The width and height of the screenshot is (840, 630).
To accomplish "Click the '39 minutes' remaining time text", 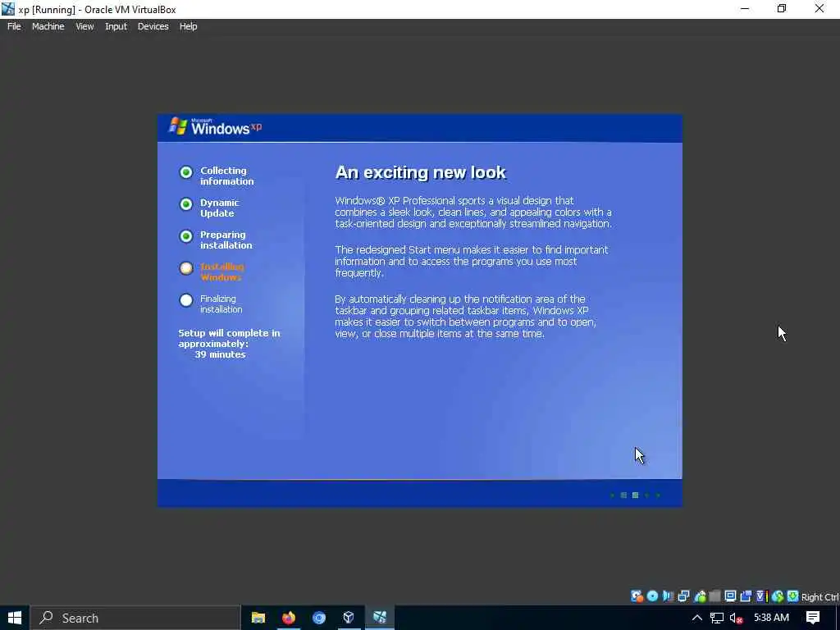I will (220, 354).
